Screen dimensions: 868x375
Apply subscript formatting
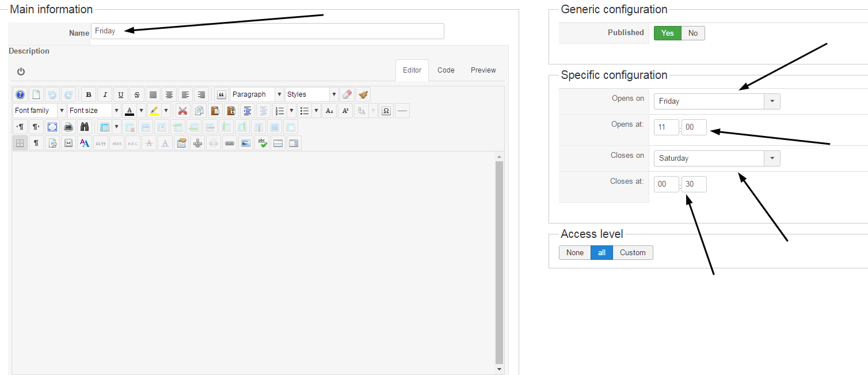pyautogui.click(x=329, y=111)
